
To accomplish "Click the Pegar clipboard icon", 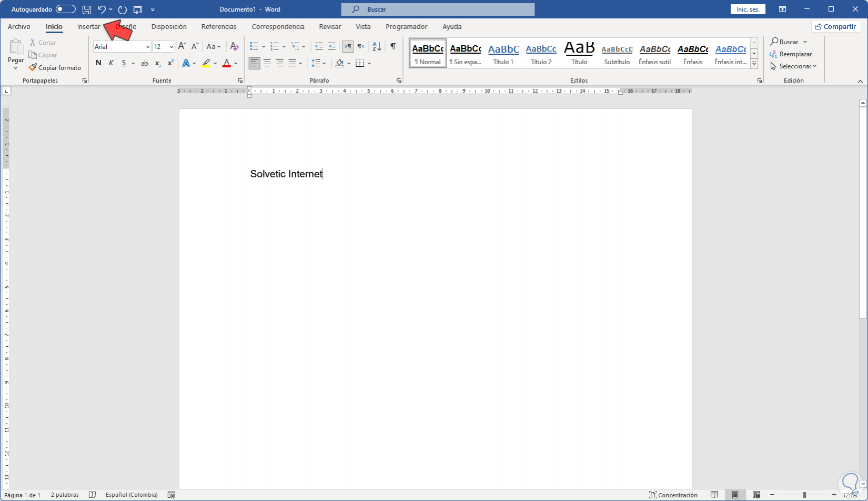I will 16,47.
